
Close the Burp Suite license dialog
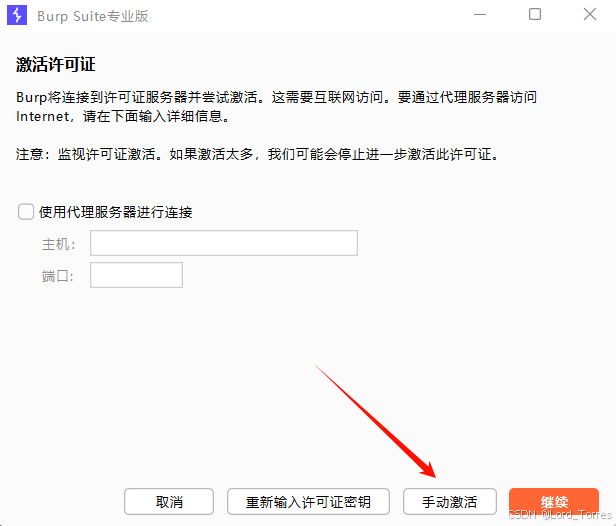coord(590,15)
